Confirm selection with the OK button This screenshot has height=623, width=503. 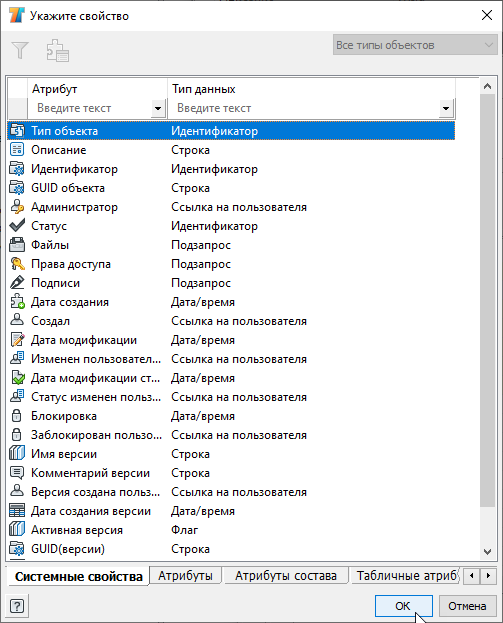tap(403, 606)
